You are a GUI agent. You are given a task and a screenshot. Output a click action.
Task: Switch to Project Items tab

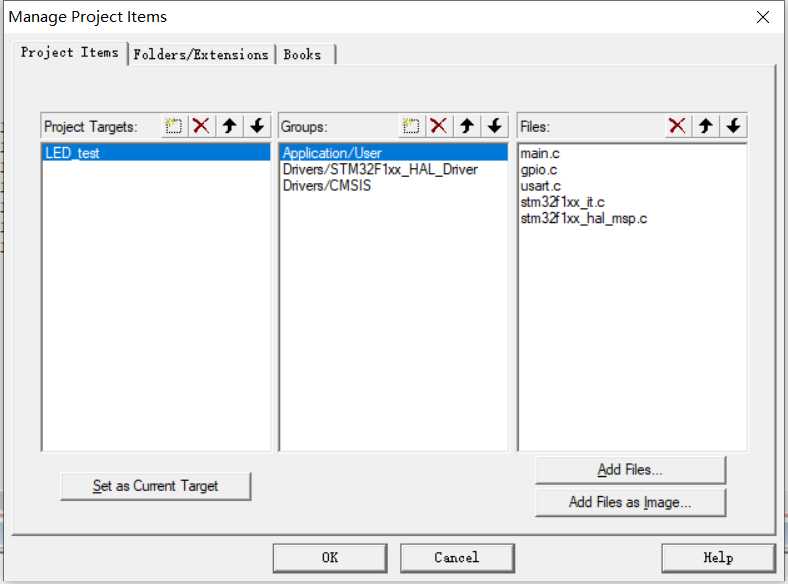[70, 52]
